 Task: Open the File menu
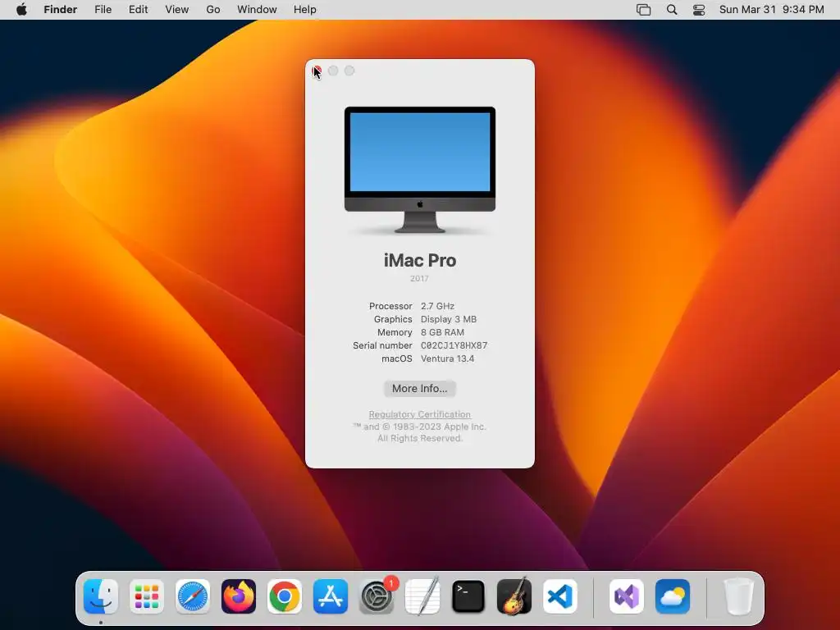click(103, 10)
